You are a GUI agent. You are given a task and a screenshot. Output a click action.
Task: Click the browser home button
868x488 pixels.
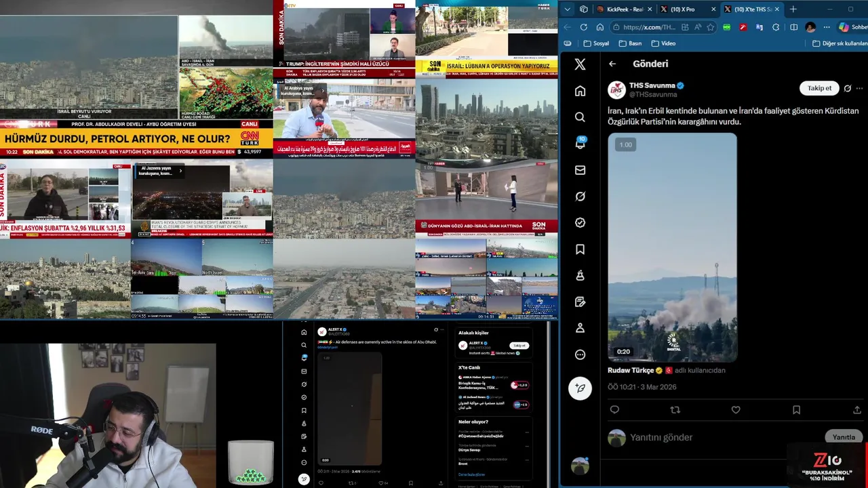600,27
